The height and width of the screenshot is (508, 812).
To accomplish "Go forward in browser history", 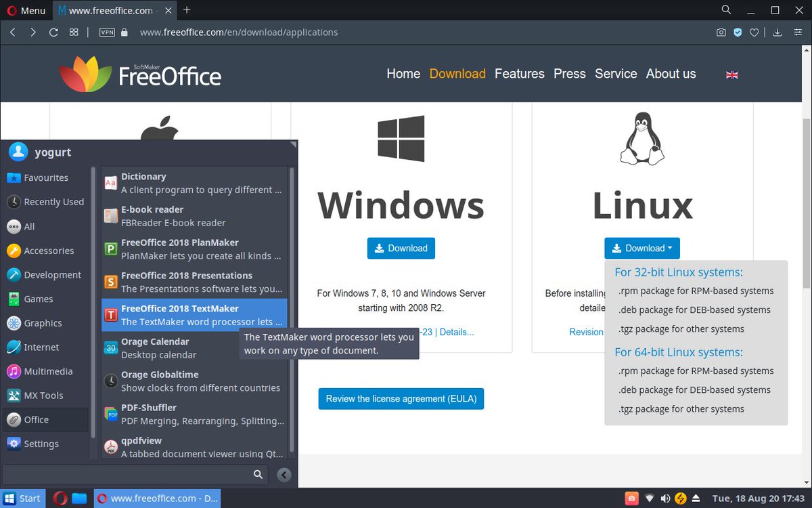I will (33, 32).
